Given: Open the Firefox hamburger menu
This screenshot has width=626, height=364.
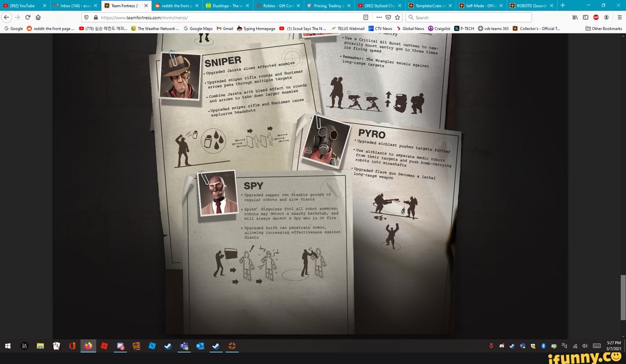Looking at the screenshot, I should click(619, 17).
